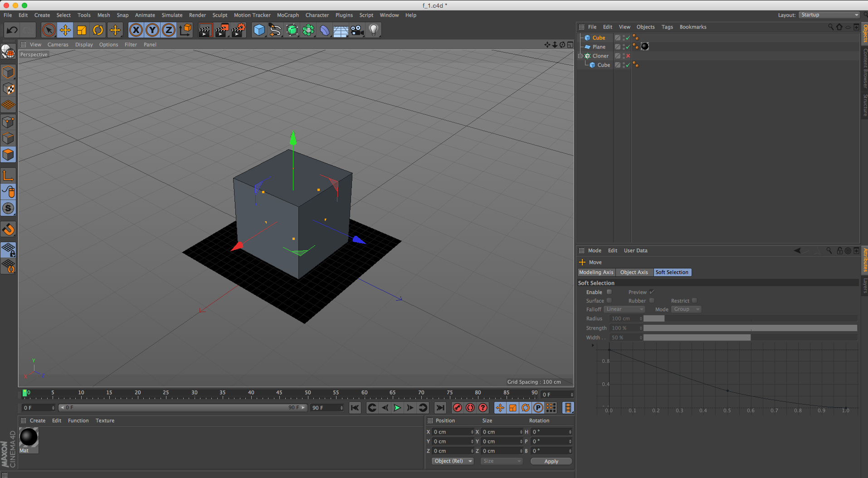Screen dimensions: 868x478
Task: Toggle Snap magnet icon in left sidebar
Action: click(8, 229)
